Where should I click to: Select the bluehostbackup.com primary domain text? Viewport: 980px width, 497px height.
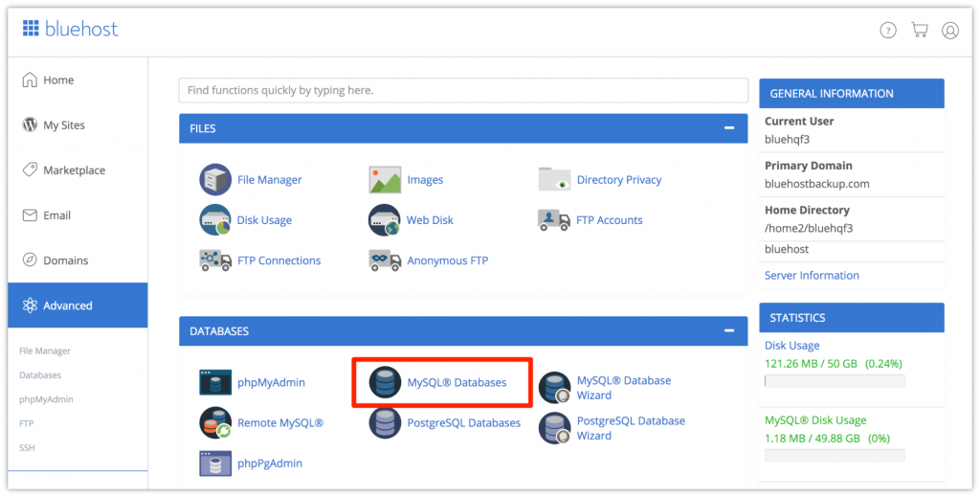point(817,185)
